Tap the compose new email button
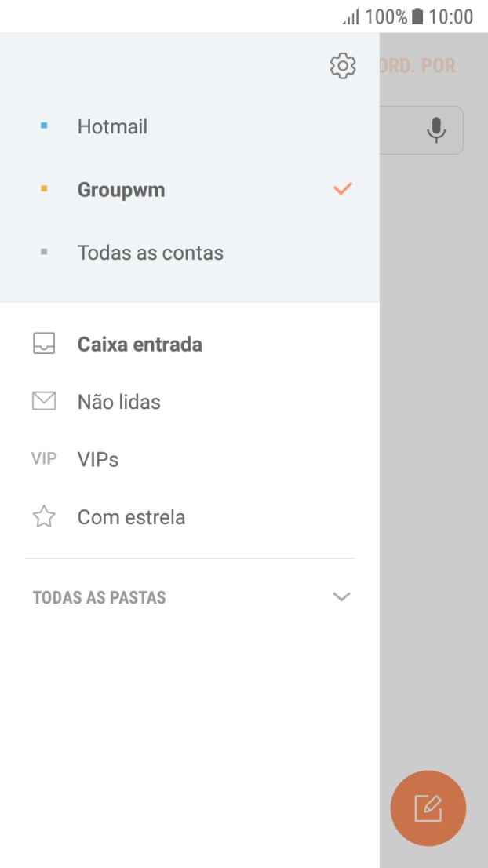488x868 pixels. point(428,808)
